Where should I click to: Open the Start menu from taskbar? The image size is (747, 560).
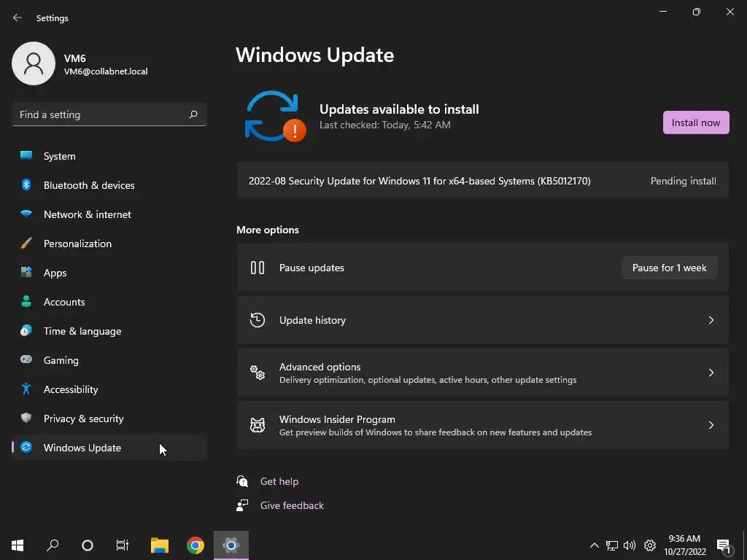[x=18, y=545]
